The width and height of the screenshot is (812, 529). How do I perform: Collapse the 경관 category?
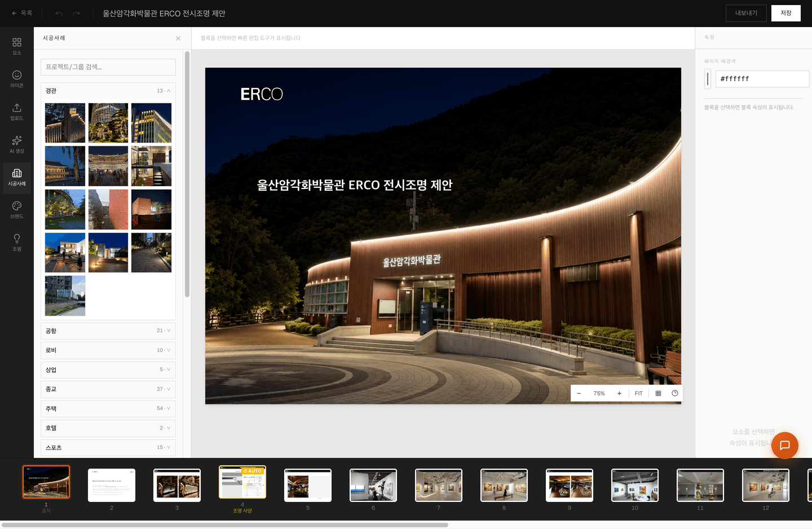tap(108, 91)
